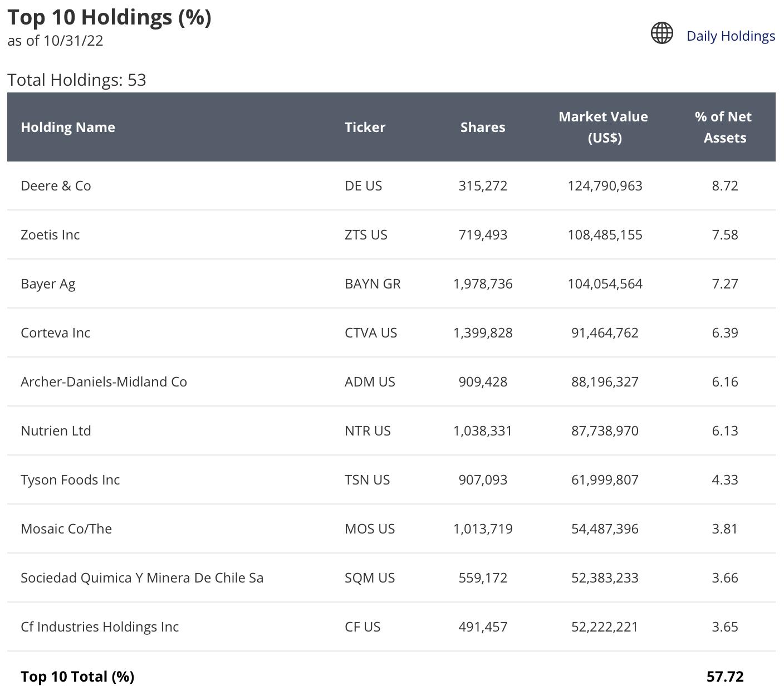This screenshot has height=695, width=784.
Task: Click market value 61,999,807
Action: point(605,479)
